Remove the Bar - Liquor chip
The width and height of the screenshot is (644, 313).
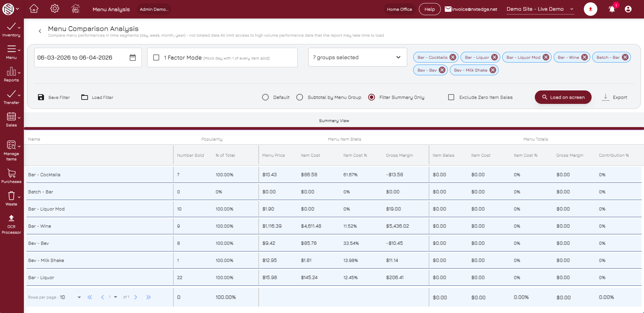tap(495, 57)
